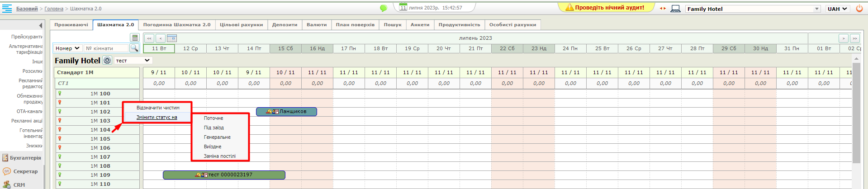Viewport: 868px width, 189px height.
Task: Expand the Family Hotel selector dropdown
Action: pyautogui.click(x=817, y=9)
